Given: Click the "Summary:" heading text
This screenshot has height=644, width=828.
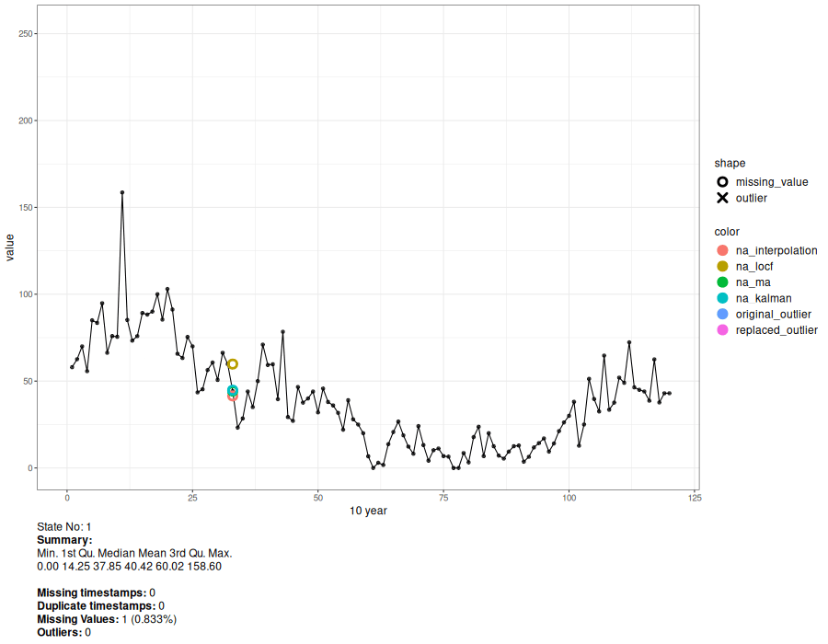Looking at the screenshot, I should pyautogui.click(x=63, y=540).
